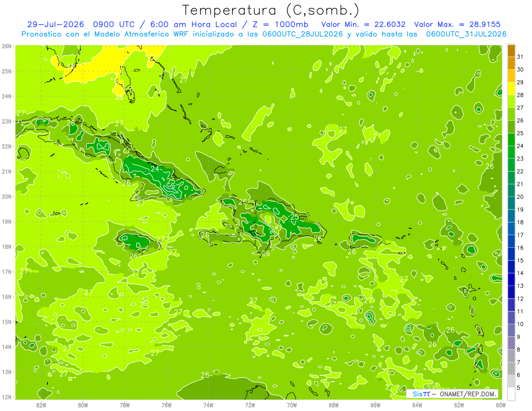Image resolution: width=532 pixels, height=411 pixels.
Task: Pick the legend swatch between 26 and 27
Action: coord(512,114)
